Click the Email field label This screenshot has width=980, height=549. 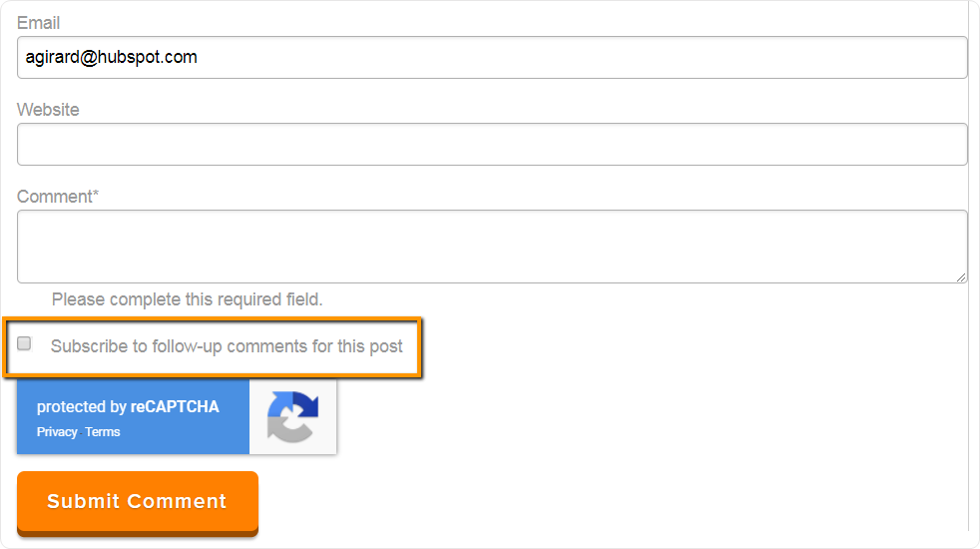(38, 22)
